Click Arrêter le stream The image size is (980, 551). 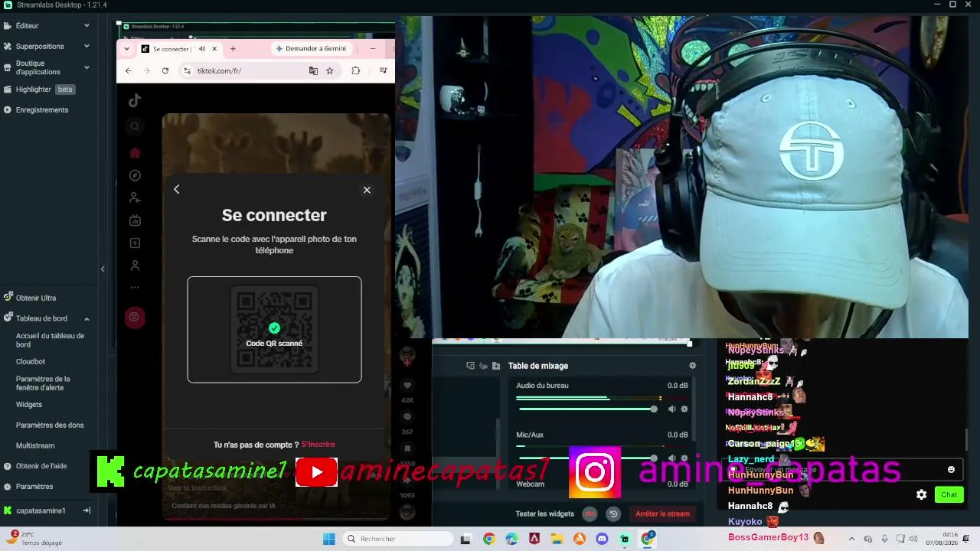click(x=662, y=514)
